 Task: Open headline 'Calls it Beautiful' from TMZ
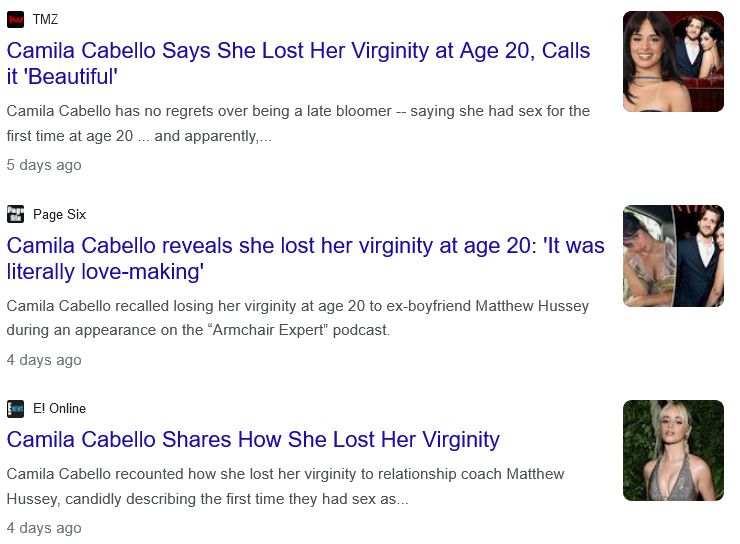point(298,63)
